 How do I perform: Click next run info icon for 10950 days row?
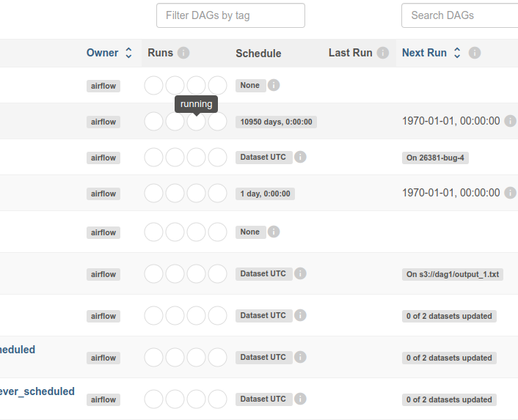click(x=510, y=121)
